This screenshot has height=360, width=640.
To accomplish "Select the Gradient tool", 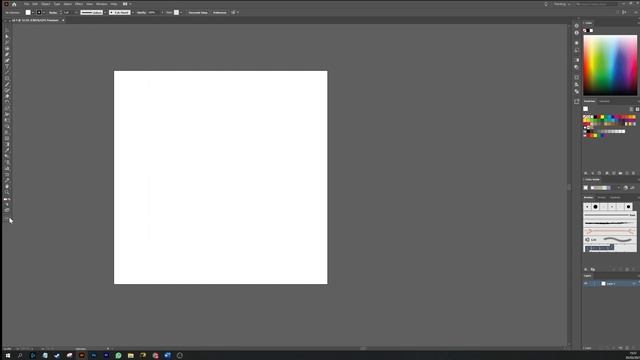I will tap(7, 144).
